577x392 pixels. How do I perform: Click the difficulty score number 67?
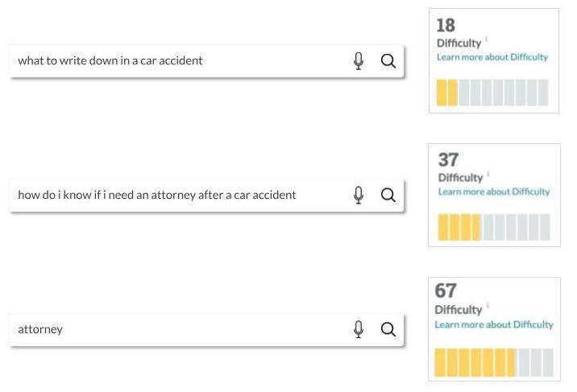pyautogui.click(x=446, y=291)
